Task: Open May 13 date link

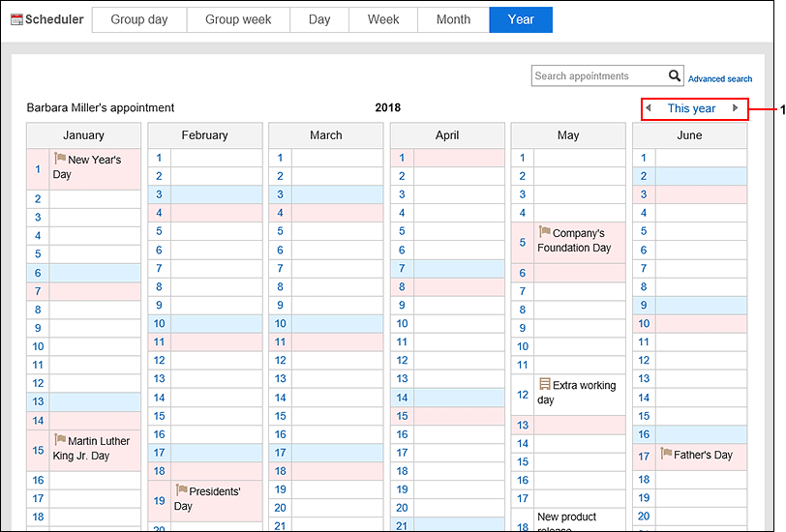Action: pyautogui.click(x=523, y=425)
